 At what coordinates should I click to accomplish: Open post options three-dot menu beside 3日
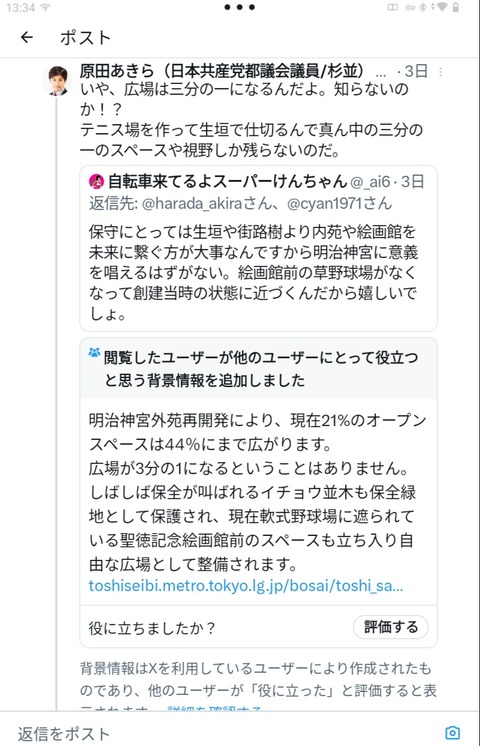[441, 72]
